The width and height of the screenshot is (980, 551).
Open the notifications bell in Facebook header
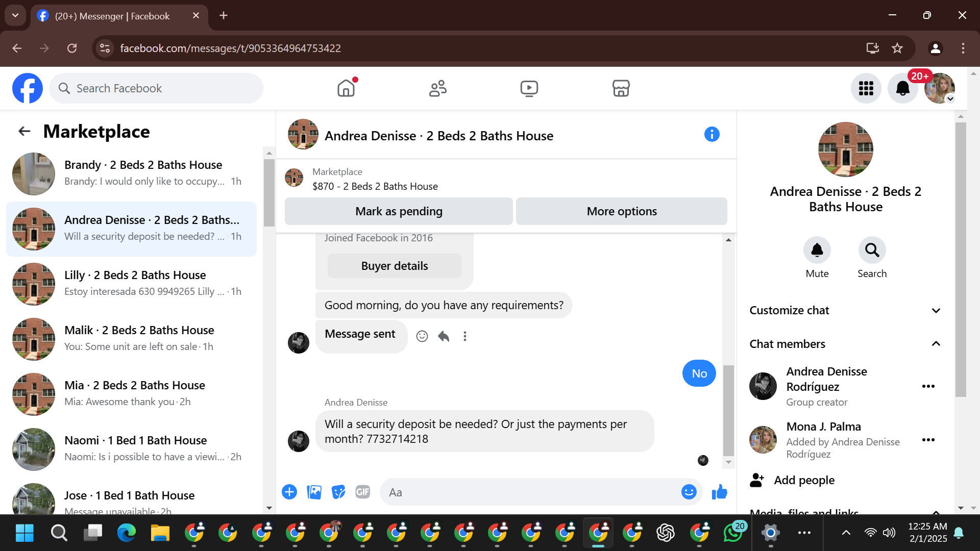pos(903,88)
